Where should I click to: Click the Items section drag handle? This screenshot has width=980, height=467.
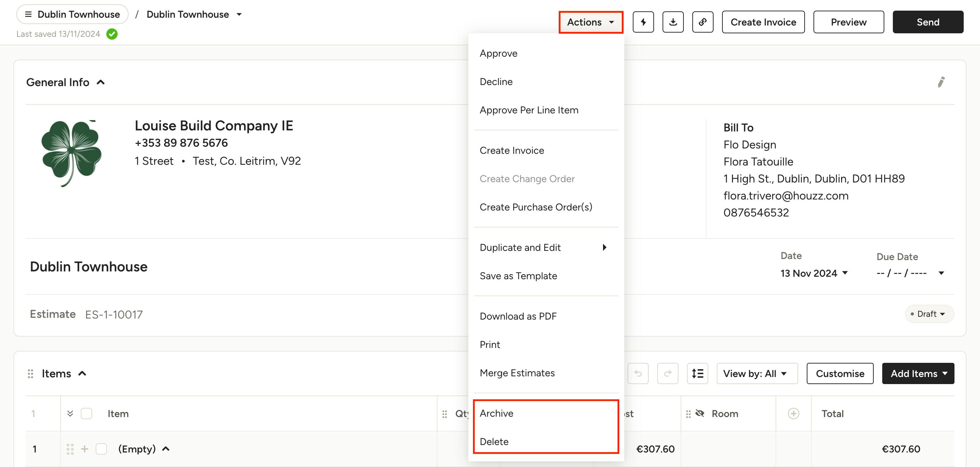click(30, 374)
